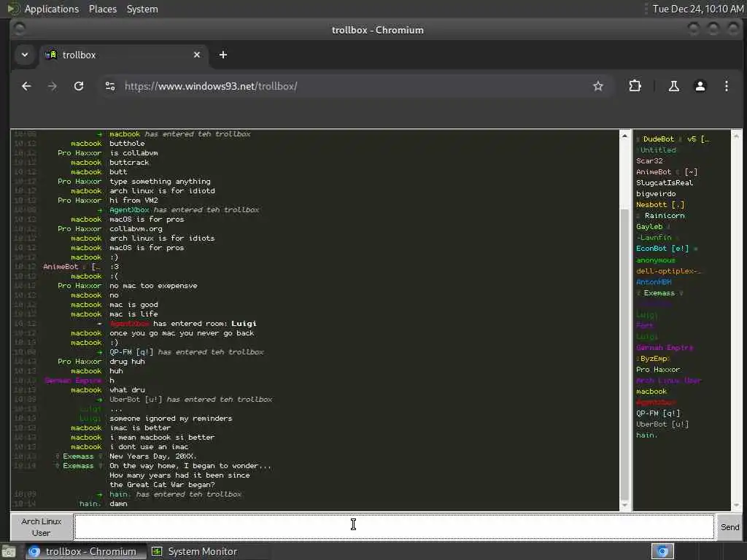
Task: Select UberBot [u!] in user list
Action: click(662, 424)
